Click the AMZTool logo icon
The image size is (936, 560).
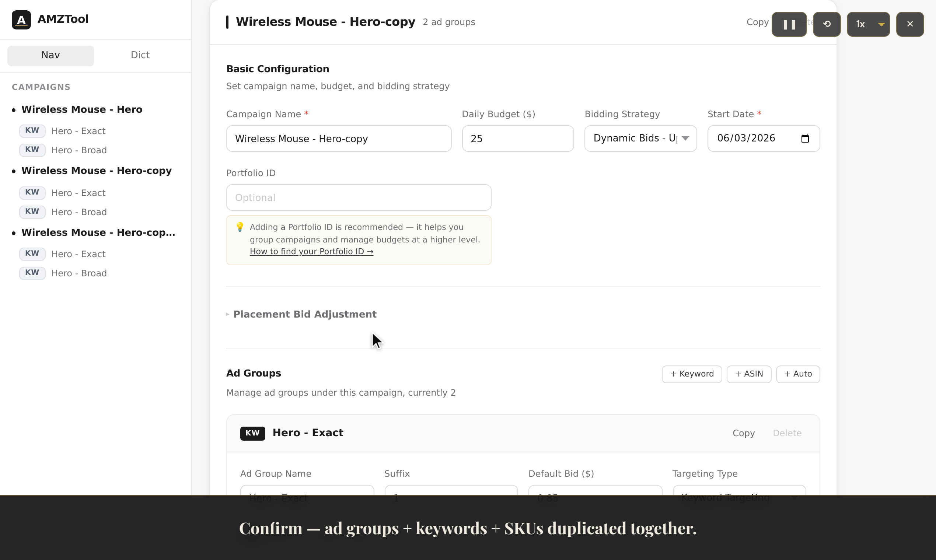(21, 20)
